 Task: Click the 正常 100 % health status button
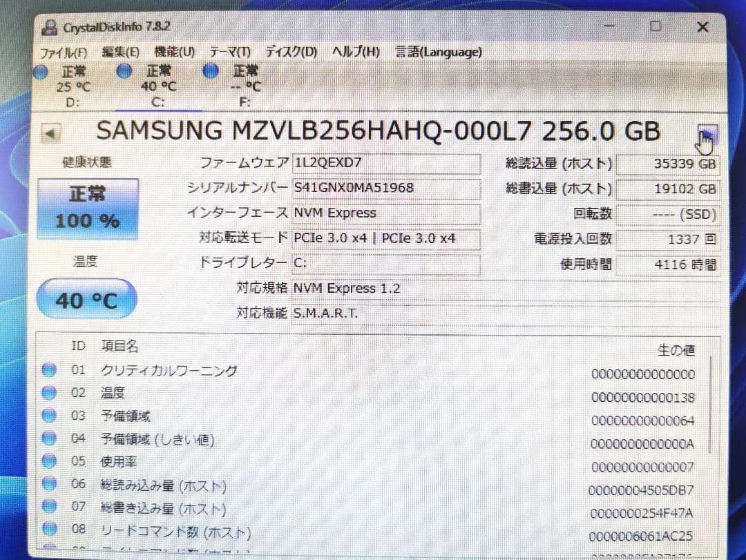click(87, 208)
